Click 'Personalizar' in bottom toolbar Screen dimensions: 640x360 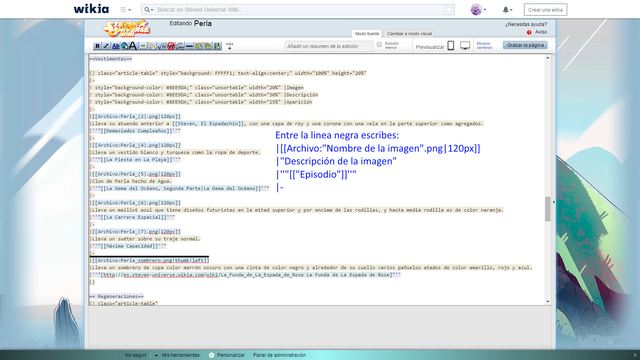pyautogui.click(x=227, y=355)
